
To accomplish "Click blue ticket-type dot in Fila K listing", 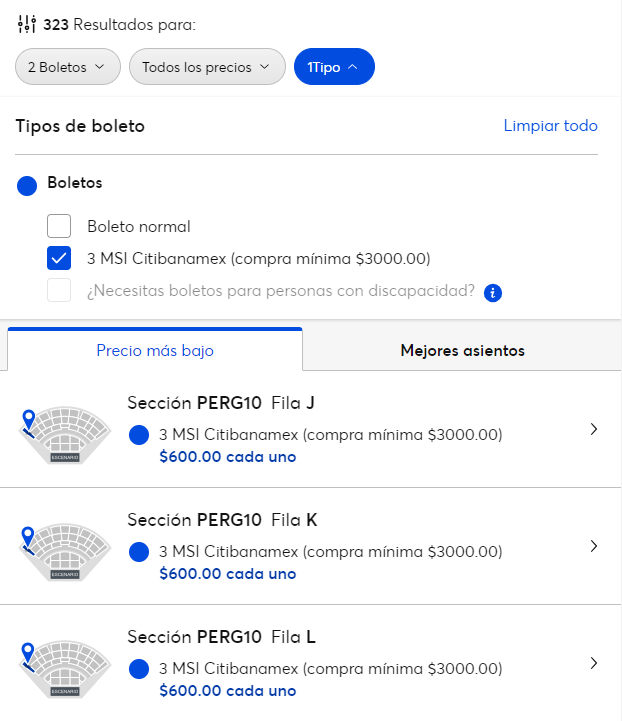I will click(x=139, y=552).
